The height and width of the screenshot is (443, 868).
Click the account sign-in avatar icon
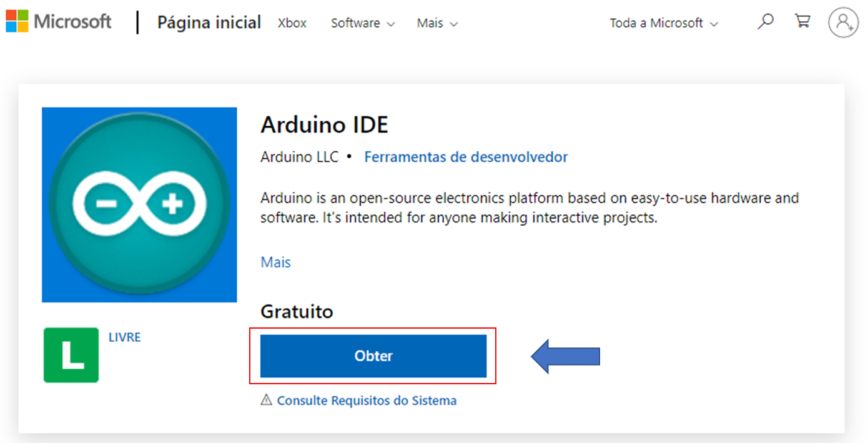pyautogui.click(x=843, y=22)
